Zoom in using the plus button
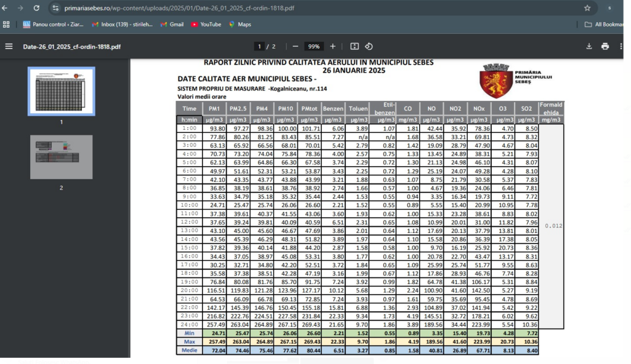 click(x=333, y=46)
